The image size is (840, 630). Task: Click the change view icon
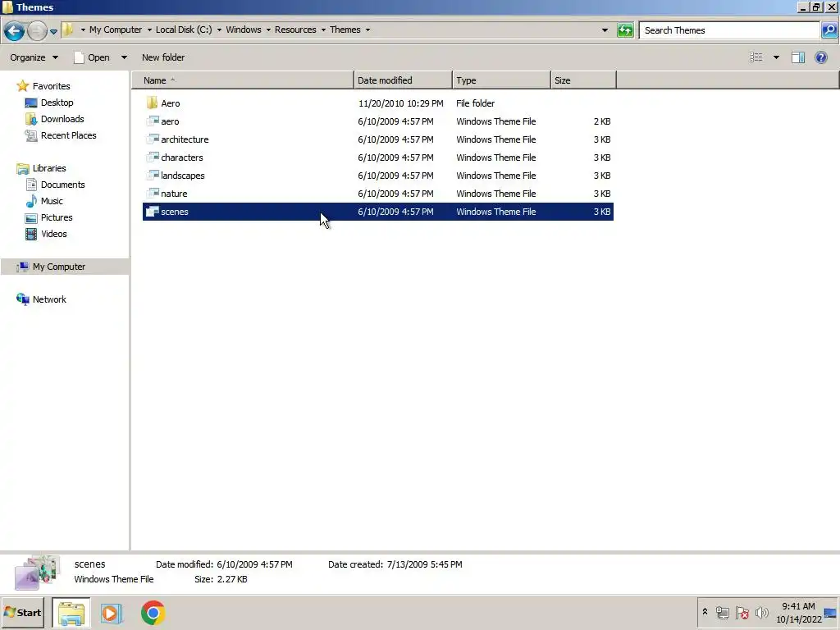[756, 57]
